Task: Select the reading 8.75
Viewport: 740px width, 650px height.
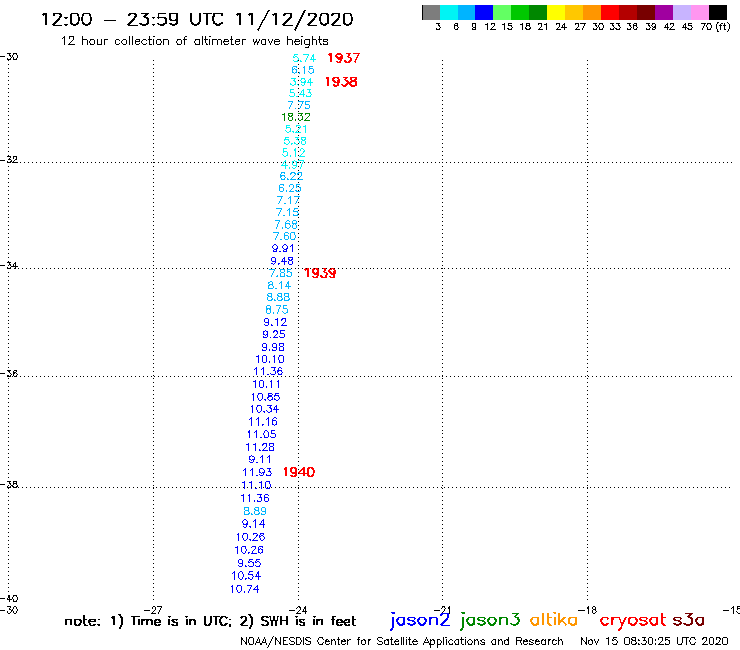Action: (x=277, y=310)
